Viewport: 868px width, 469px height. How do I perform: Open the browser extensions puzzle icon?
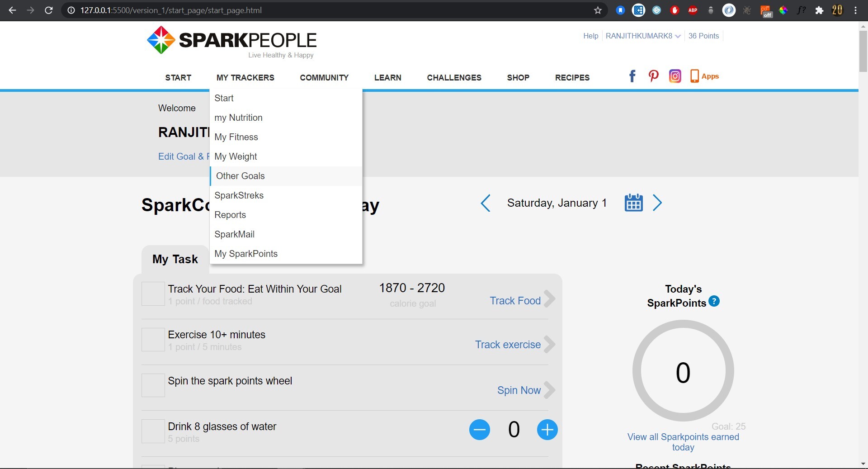point(819,10)
